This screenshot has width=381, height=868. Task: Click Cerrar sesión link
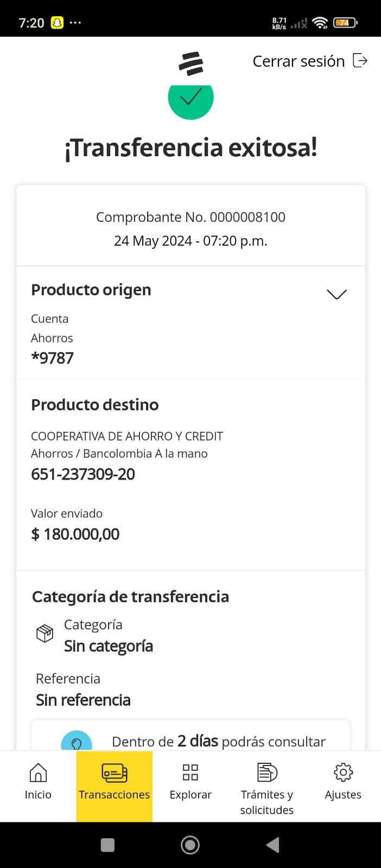coord(299,61)
